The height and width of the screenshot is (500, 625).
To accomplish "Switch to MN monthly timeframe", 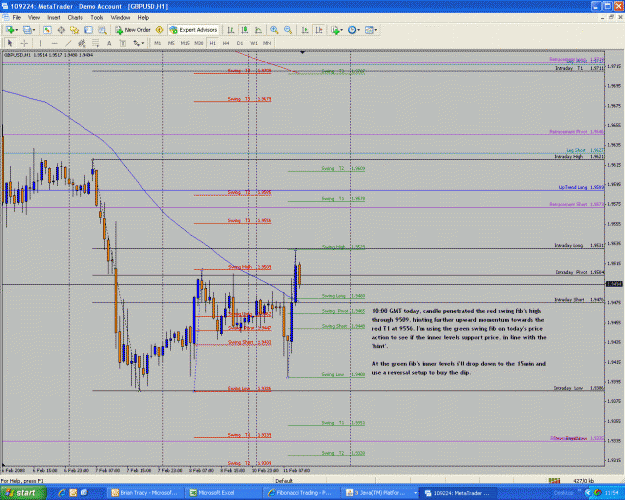I will coord(267,43).
